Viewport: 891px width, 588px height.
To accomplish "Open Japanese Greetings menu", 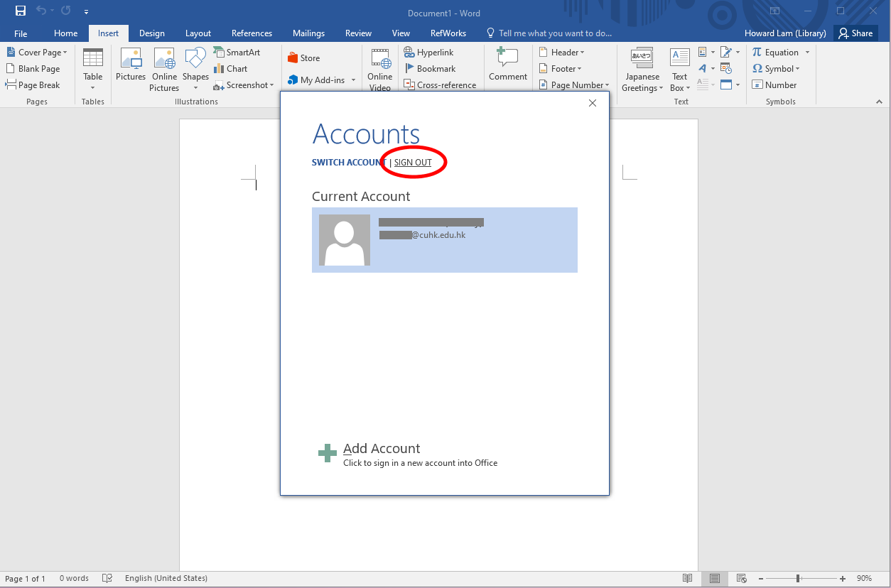I will [642, 70].
